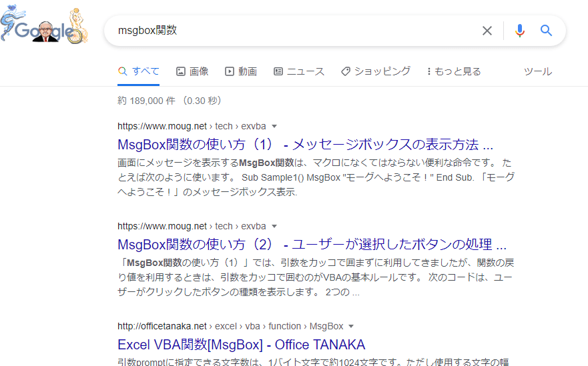588x366 pixels.
Task: Click snippet starting 画面にメッセージを表示する
Action: [x=316, y=177]
